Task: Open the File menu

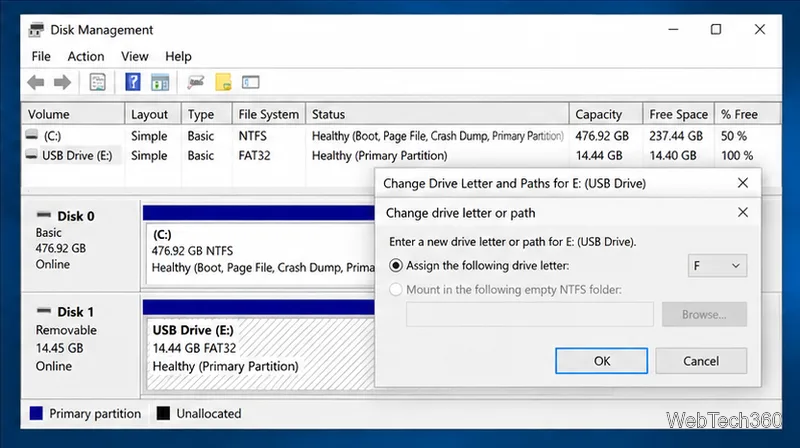Action: [x=41, y=56]
